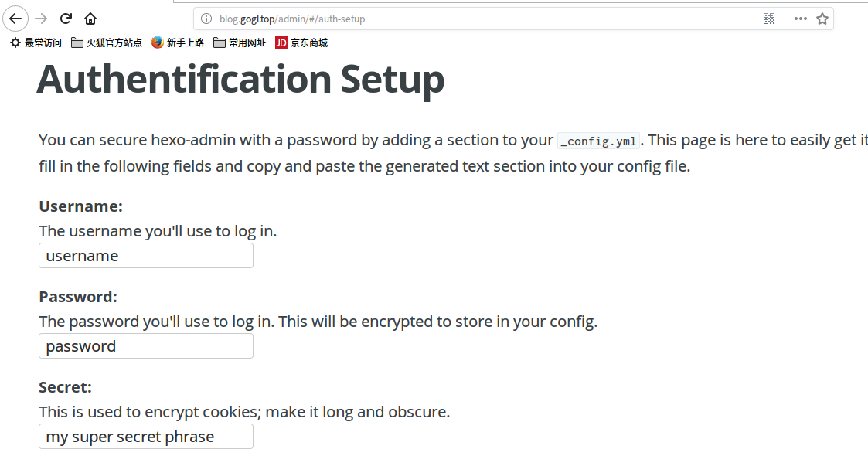Screen dimensions: 868x473
Task: Show site information for blog.gogl.top
Action: (x=206, y=19)
